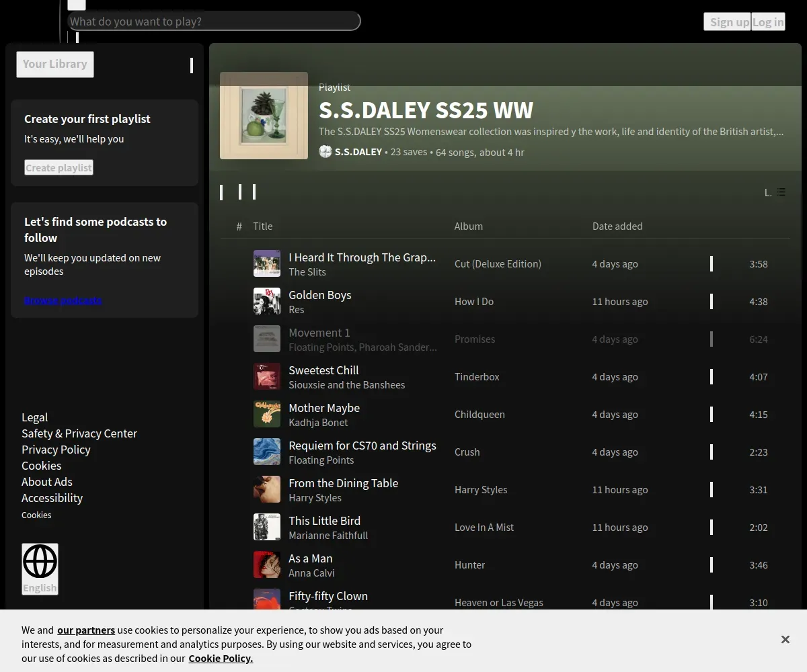The width and height of the screenshot is (807, 672).
Task: Open the track 'Golden Boys'
Action: (x=320, y=295)
